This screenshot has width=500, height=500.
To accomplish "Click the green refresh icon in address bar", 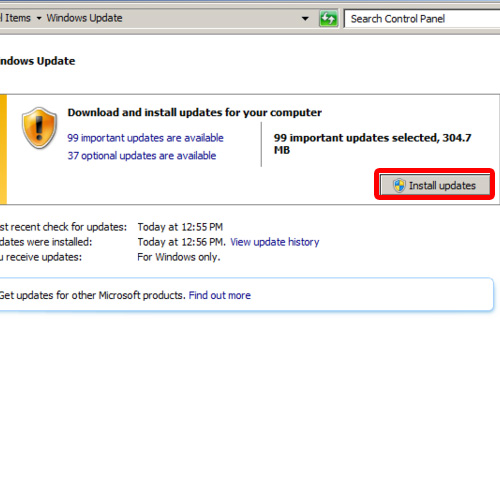I will click(328, 18).
